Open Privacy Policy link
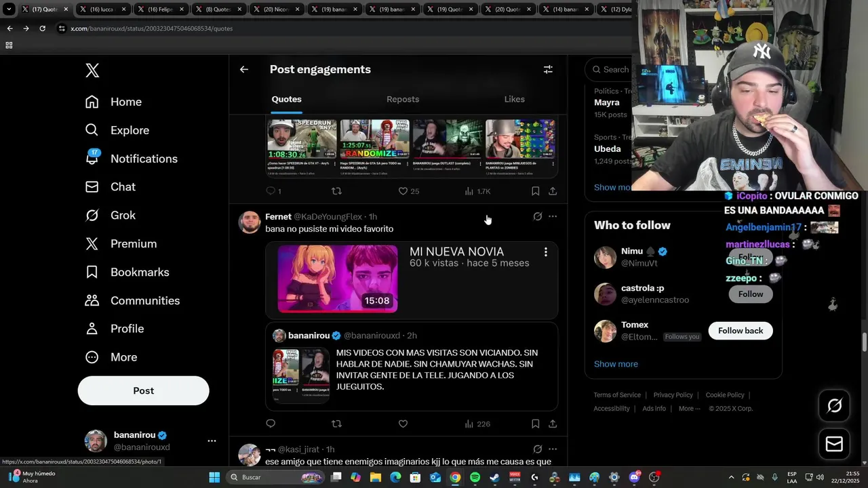This screenshot has width=868, height=488. [673, 395]
